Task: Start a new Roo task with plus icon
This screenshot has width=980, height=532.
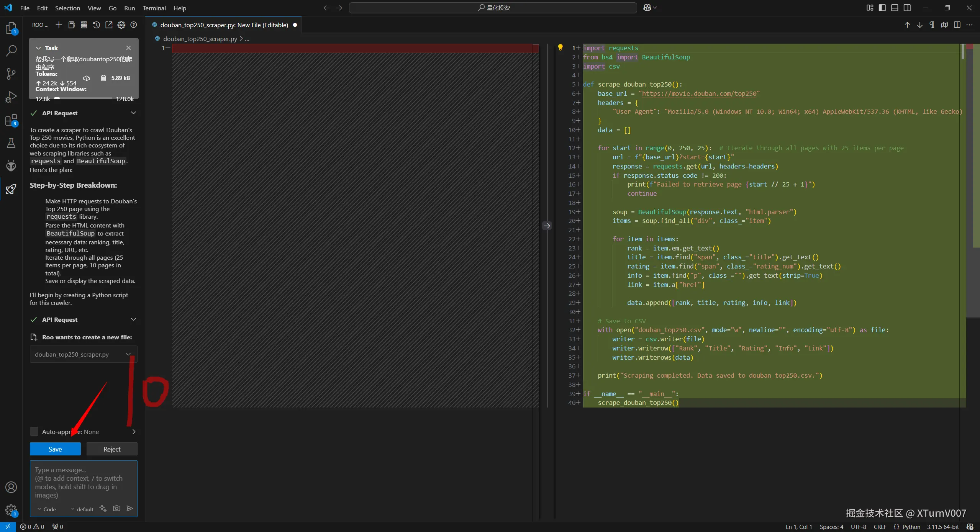Action: (x=59, y=25)
